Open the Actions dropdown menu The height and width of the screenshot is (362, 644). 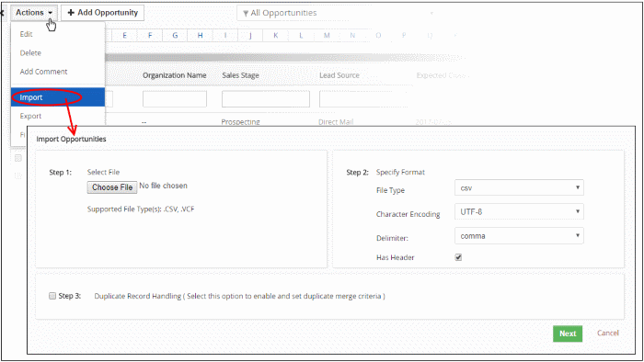pyautogui.click(x=34, y=13)
